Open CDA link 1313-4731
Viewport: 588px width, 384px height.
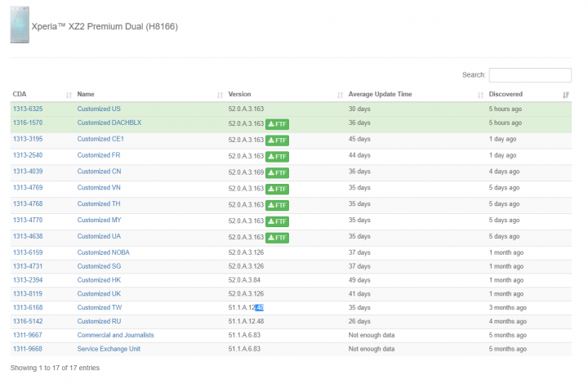pyautogui.click(x=28, y=266)
